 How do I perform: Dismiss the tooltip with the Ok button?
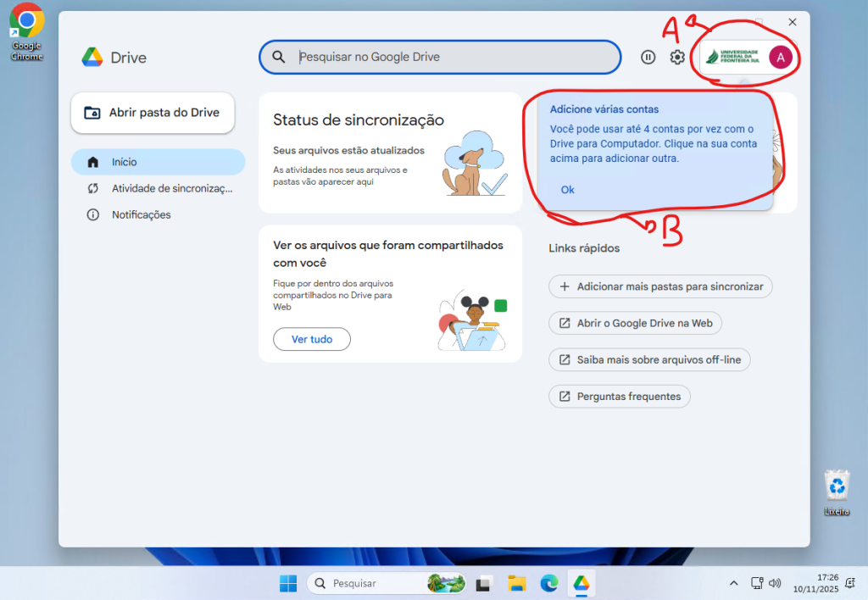click(568, 190)
